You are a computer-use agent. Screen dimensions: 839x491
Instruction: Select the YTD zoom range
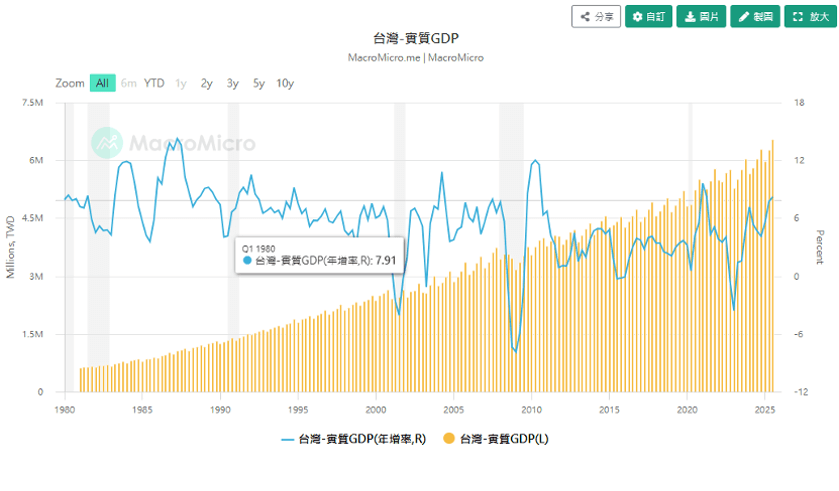point(154,83)
